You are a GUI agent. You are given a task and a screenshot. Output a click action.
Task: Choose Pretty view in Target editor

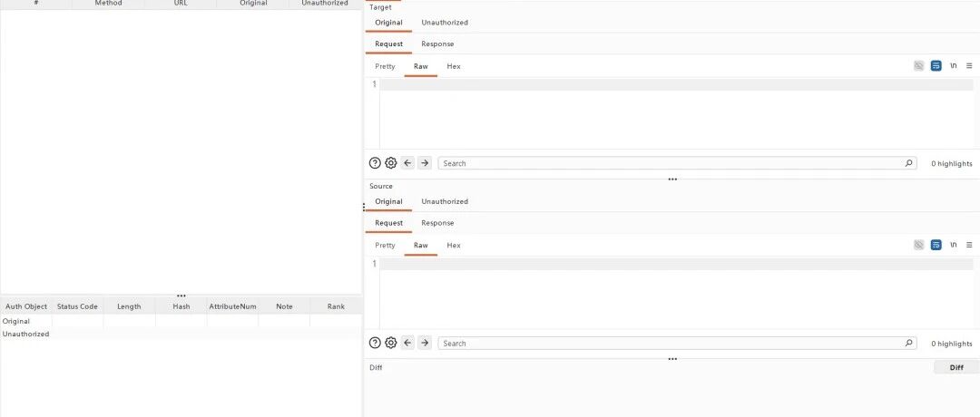click(385, 66)
